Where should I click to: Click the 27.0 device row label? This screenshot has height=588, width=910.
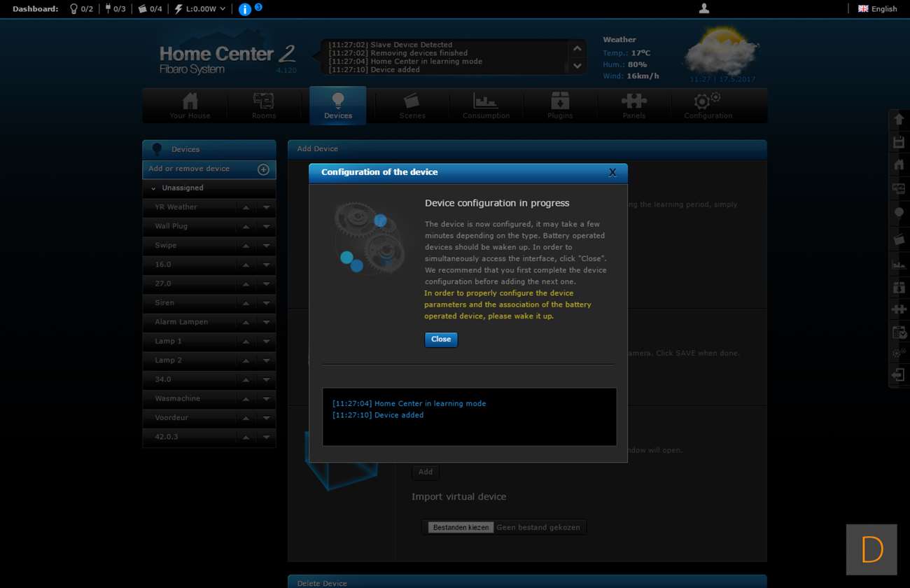click(163, 284)
